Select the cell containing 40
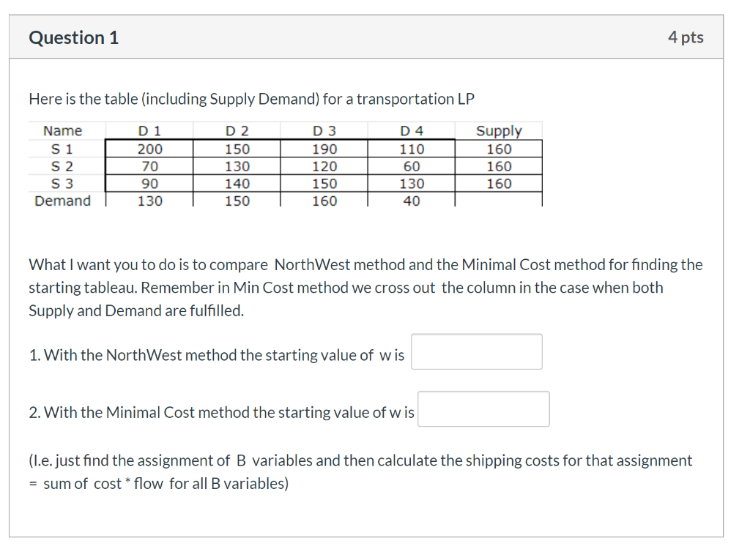This screenshot has height=560, width=750. pyautogui.click(x=412, y=201)
